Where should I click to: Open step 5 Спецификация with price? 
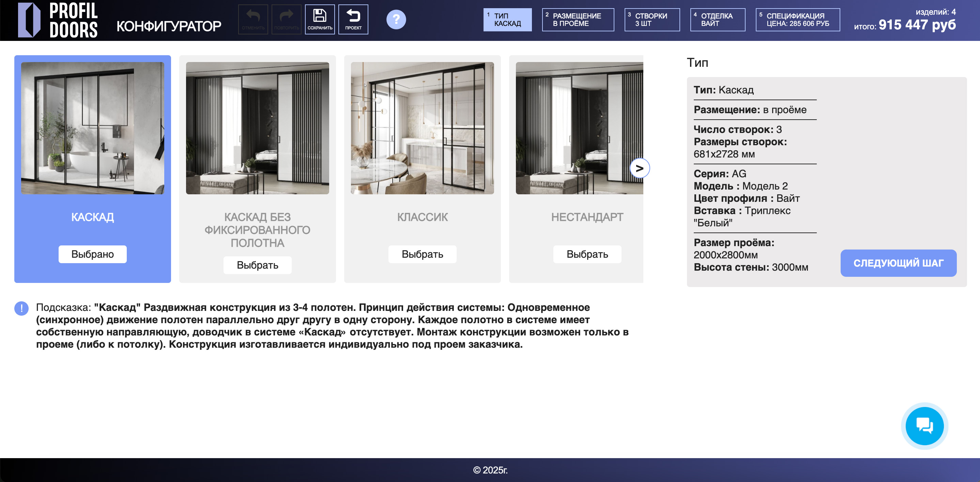tap(798, 20)
